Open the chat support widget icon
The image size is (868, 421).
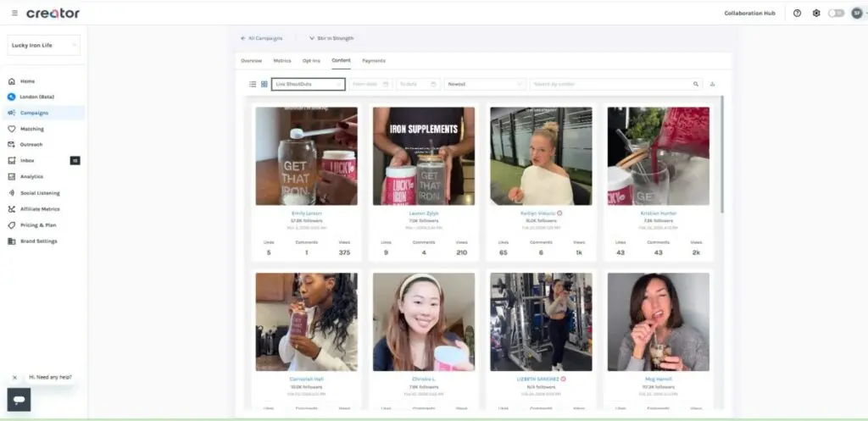[x=19, y=399]
